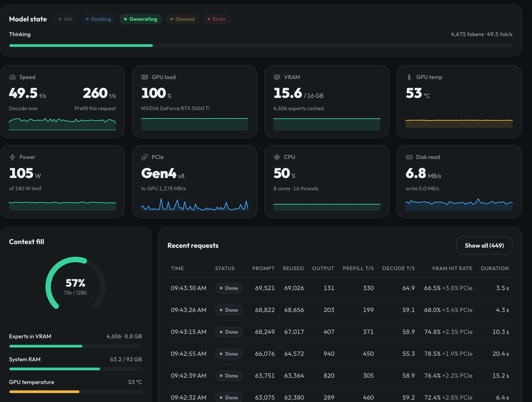
Task: Click the PROMPT column header
Action: click(263, 268)
